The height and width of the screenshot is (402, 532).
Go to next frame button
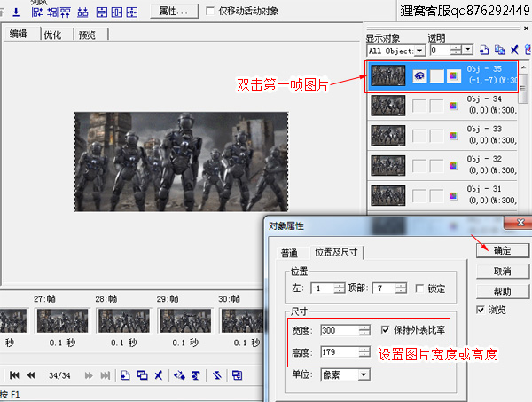coord(89,375)
